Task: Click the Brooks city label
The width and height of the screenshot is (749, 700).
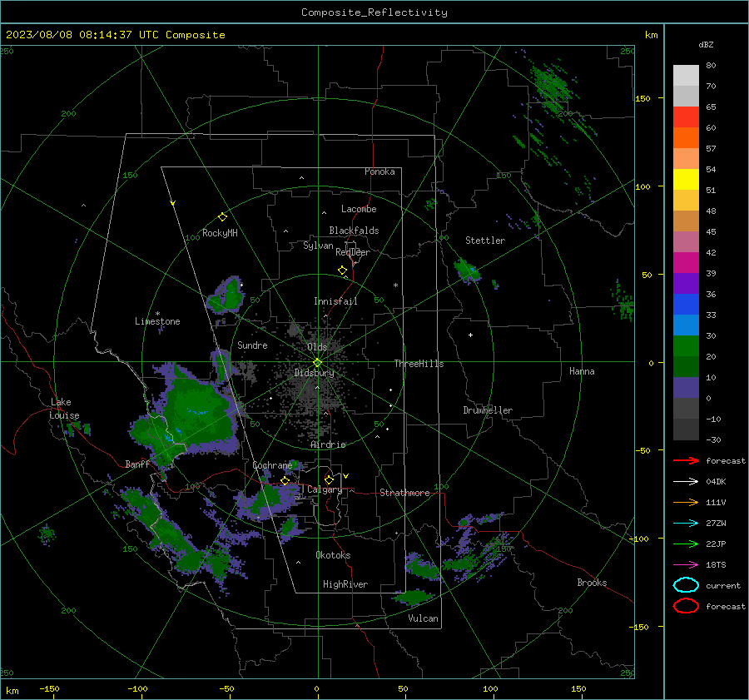Action: (592, 583)
